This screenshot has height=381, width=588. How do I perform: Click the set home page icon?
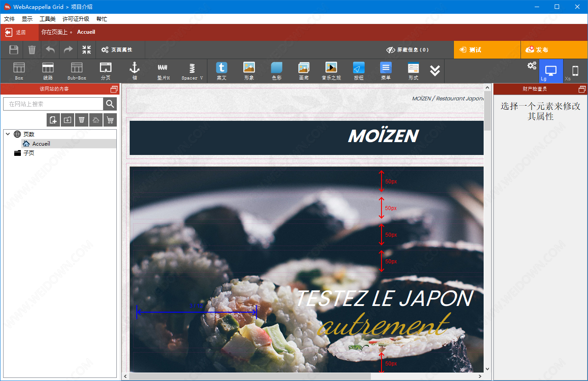tap(96, 120)
